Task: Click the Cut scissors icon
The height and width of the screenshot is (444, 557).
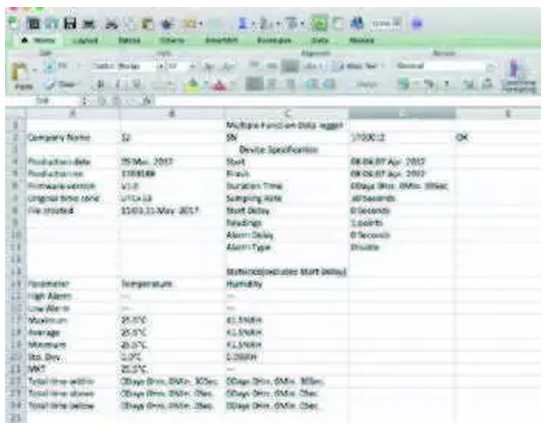Action: coord(111,24)
